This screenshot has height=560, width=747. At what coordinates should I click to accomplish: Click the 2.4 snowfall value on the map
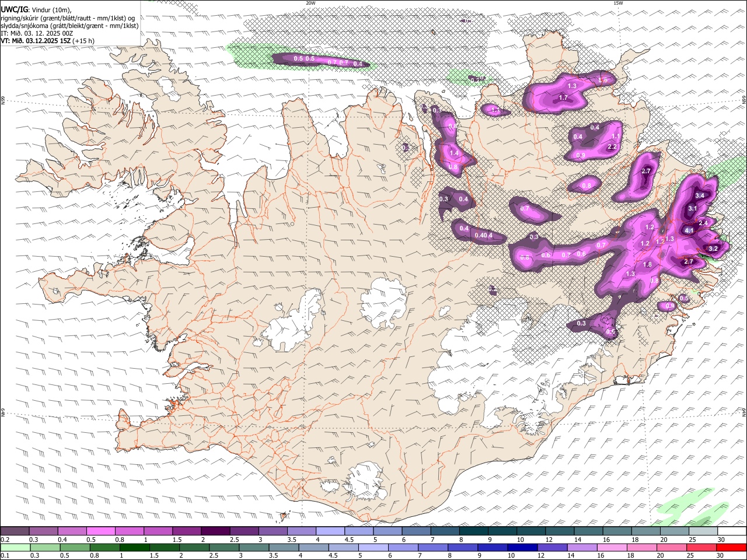[x=703, y=223]
